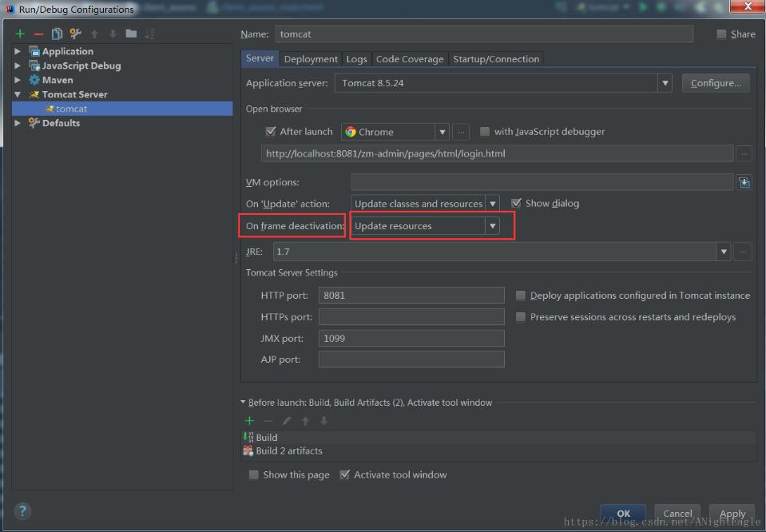
Task: Open the On frame deactivation dropdown
Action: coord(492,226)
